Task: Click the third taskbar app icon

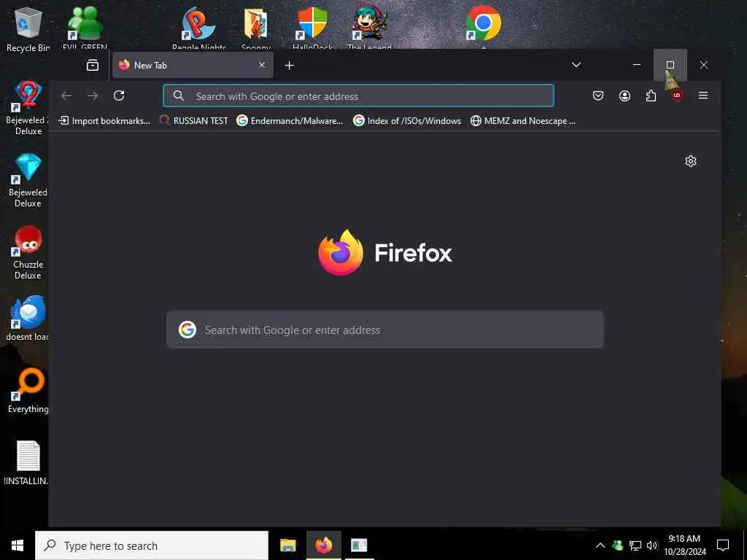Action: [359, 545]
